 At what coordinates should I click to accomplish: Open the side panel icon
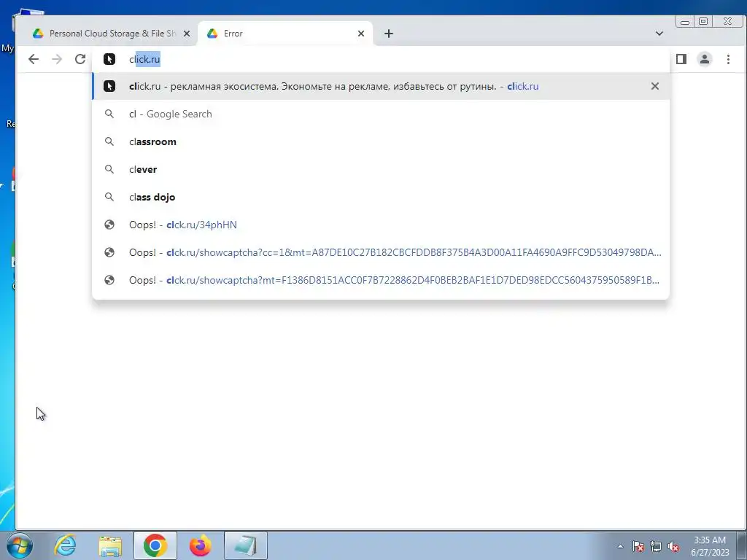[x=681, y=59]
